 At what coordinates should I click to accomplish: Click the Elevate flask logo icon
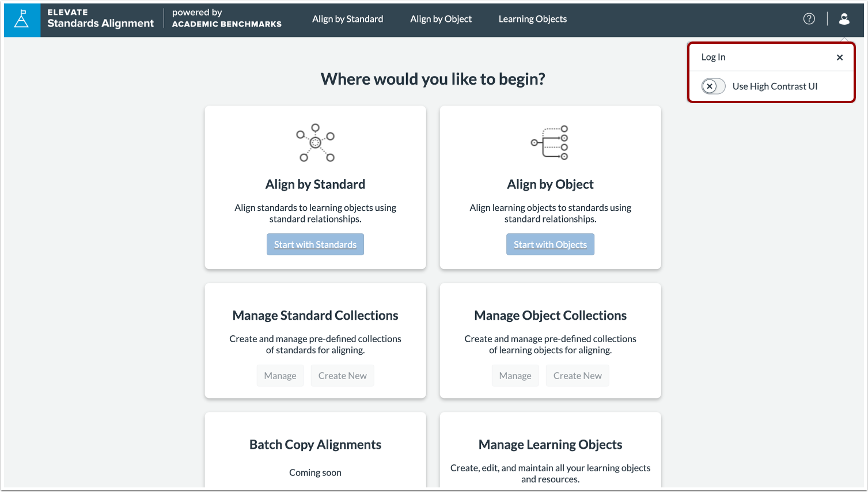pos(21,19)
